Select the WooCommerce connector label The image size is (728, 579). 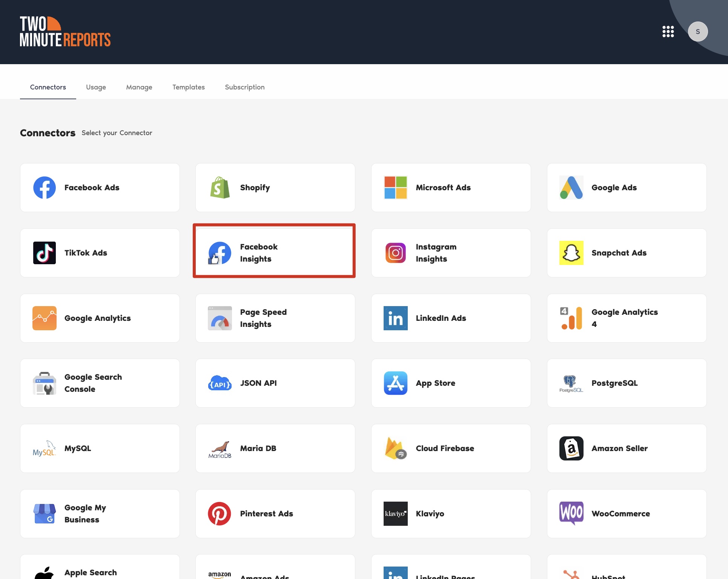pos(621,514)
